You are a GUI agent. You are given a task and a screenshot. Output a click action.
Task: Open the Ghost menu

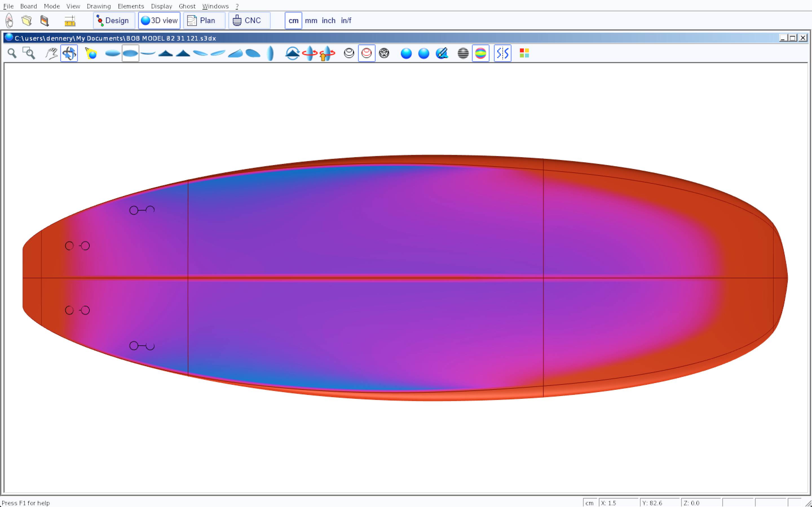tap(187, 6)
